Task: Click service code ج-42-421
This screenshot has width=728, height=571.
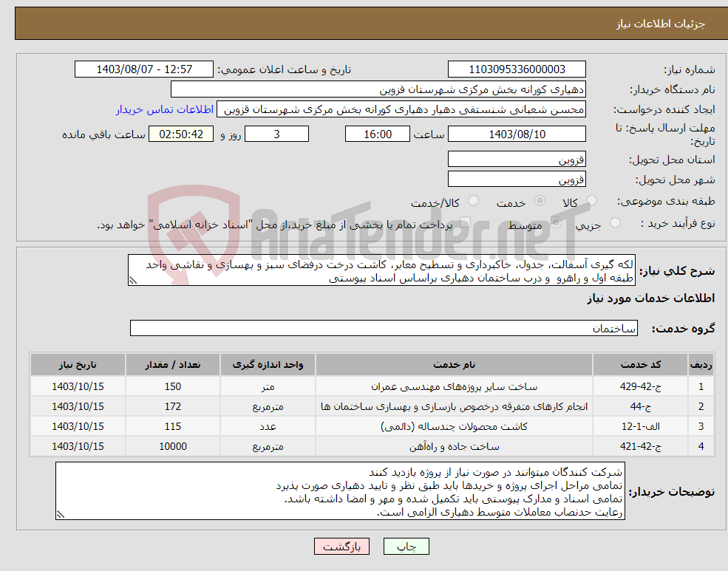Action: pos(640,446)
